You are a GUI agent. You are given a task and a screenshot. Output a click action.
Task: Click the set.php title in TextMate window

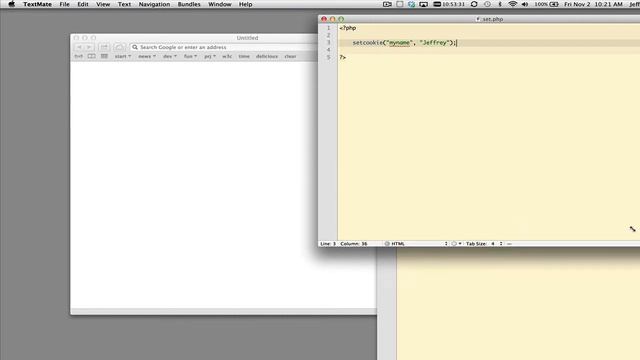tap(493, 19)
